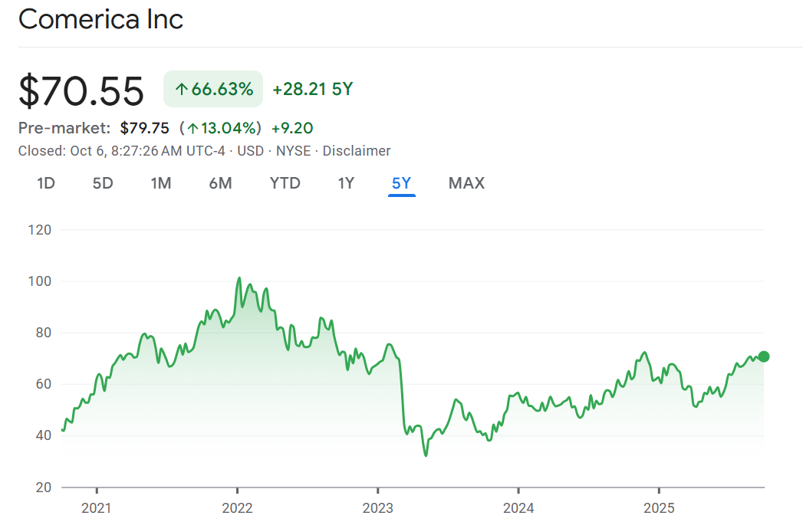Switch to the 5D range tab
This screenshot has width=803, height=532.
(x=103, y=183)
